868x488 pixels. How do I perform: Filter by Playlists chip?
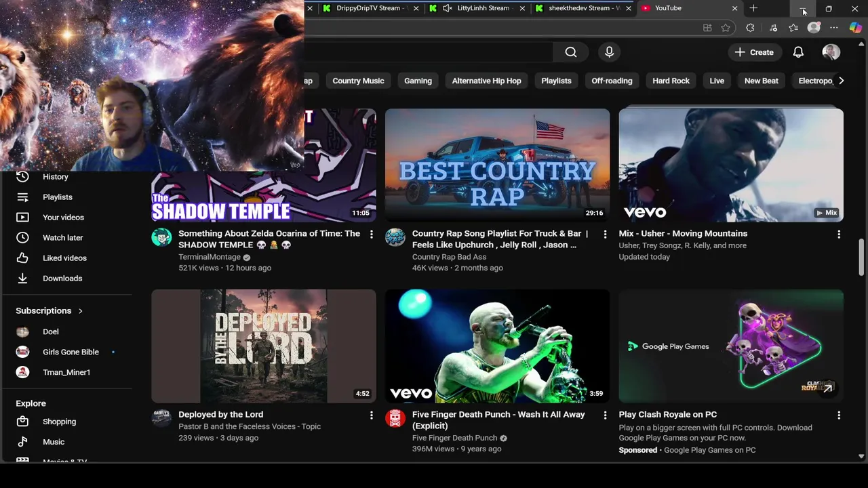click(x=556, y=81)
